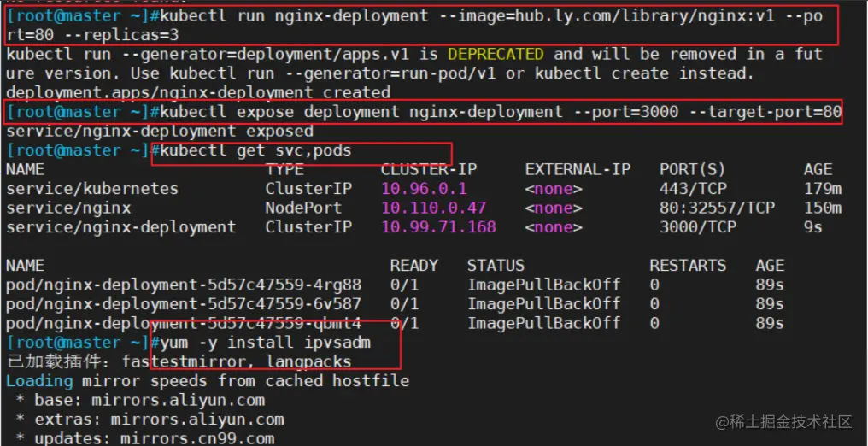Click the CLUSTER-IP column header
The height and width of the screenshot is (446, 868).
pos(429,169)
